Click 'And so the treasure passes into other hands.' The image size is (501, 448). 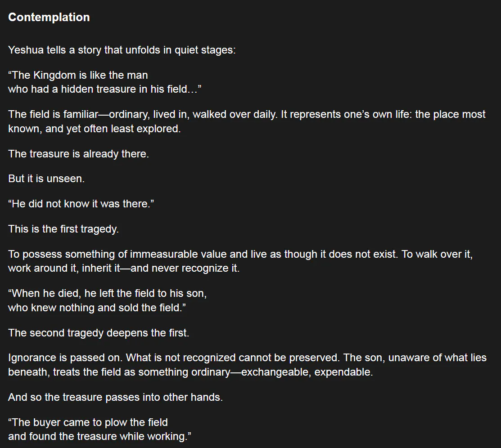(115, 398)
